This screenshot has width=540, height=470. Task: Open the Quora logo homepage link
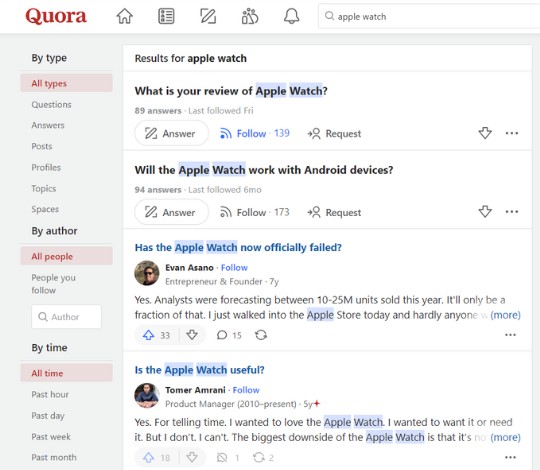56,16
